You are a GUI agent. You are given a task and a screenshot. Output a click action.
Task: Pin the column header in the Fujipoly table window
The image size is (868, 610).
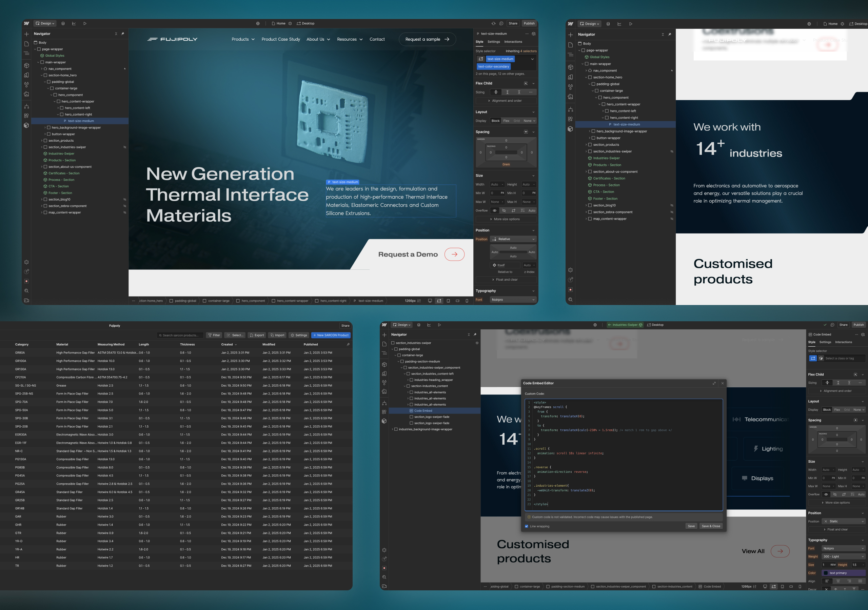click(x=348, y=344)
